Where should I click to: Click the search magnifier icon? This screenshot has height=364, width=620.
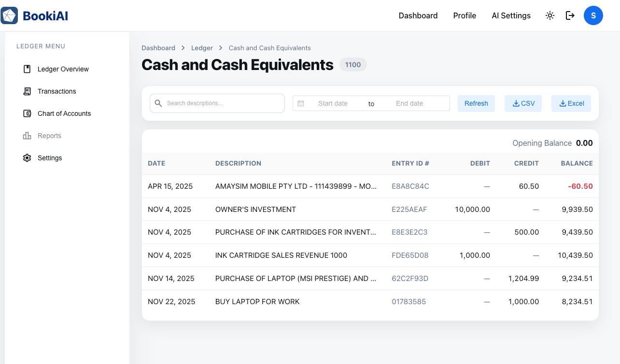(158, 103)
